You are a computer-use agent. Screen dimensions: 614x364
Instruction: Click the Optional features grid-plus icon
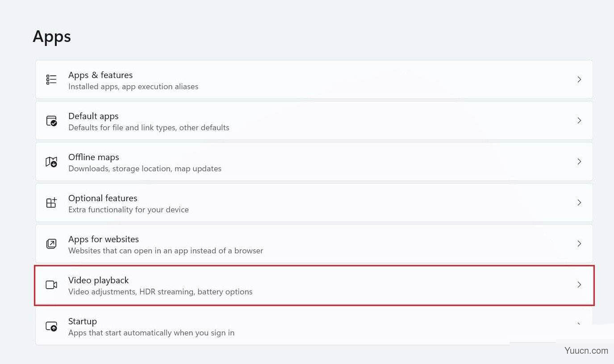[x=51, y=203]
